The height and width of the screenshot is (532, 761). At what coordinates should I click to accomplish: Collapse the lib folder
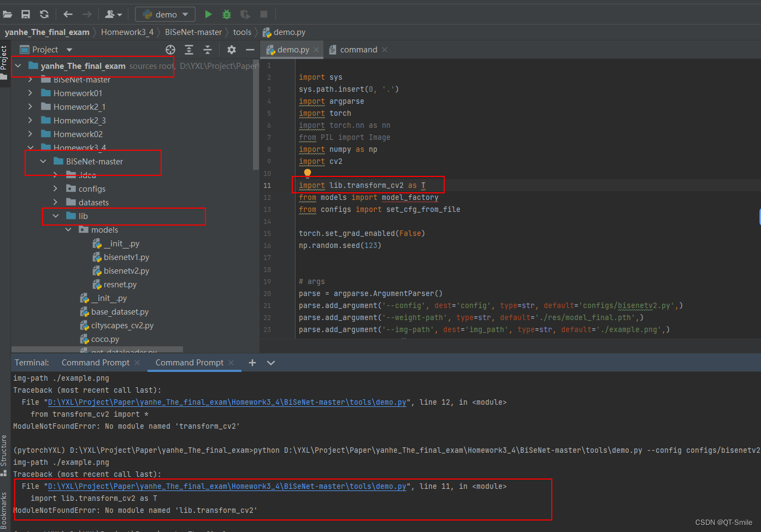point(56,216)
